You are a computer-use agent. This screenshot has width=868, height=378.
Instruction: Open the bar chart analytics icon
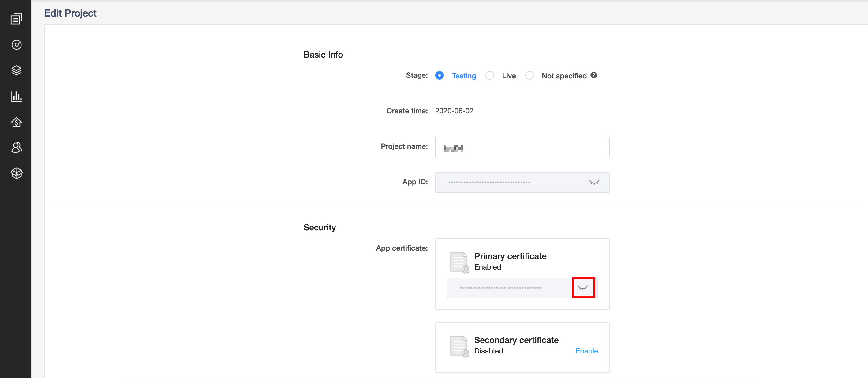(x=16, y=96)
